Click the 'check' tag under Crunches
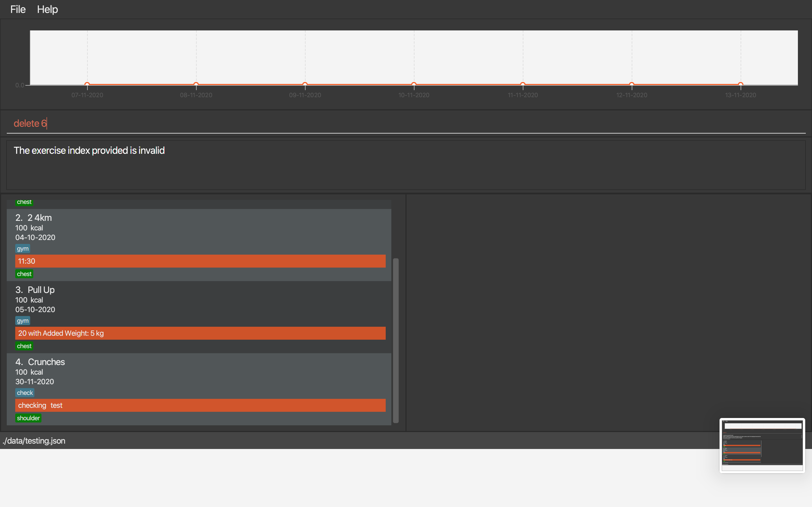The height and width of the screenshot is (507, 812). 25,393
